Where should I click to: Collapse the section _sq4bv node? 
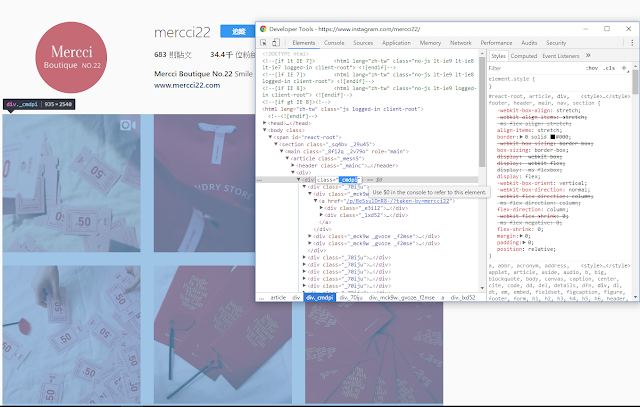(276, 144)
